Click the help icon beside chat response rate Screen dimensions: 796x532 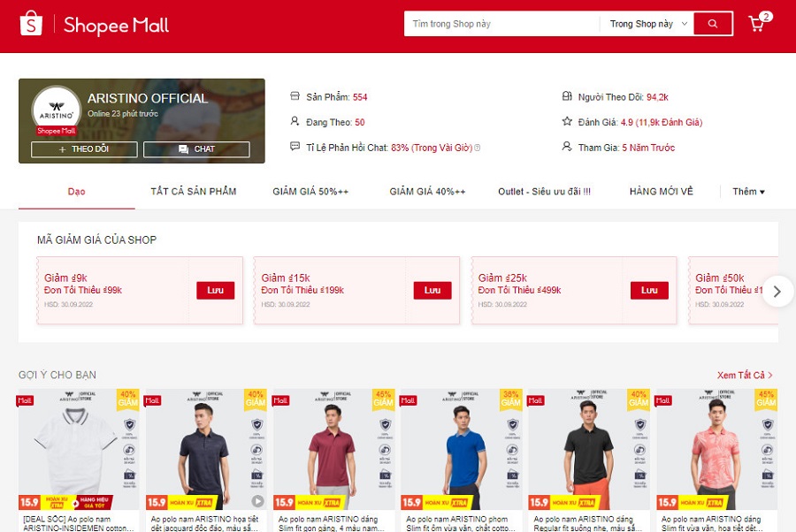click(478, 148)
